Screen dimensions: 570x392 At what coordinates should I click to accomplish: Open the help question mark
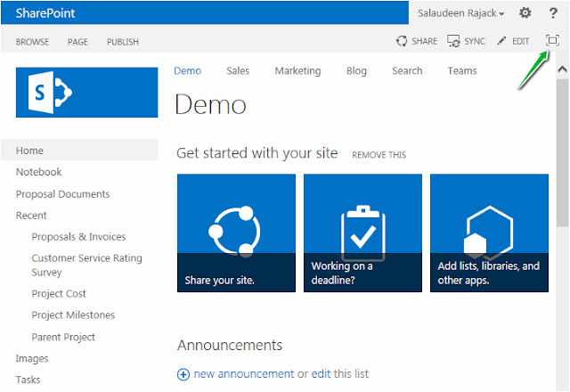553,12
